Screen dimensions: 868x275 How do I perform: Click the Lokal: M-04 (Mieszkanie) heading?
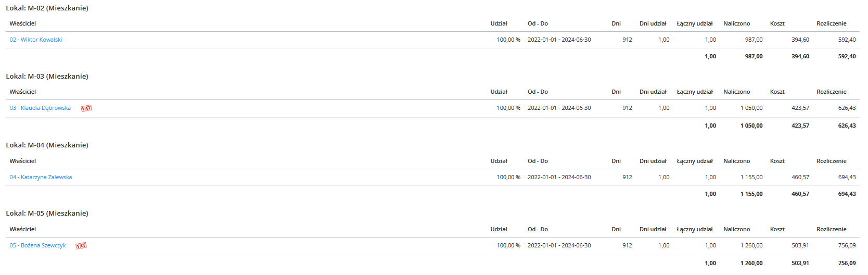(47, 145)
